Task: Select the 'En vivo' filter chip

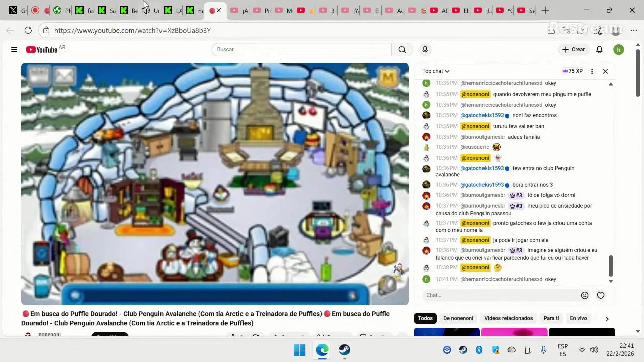Action: tap(578, 318)
